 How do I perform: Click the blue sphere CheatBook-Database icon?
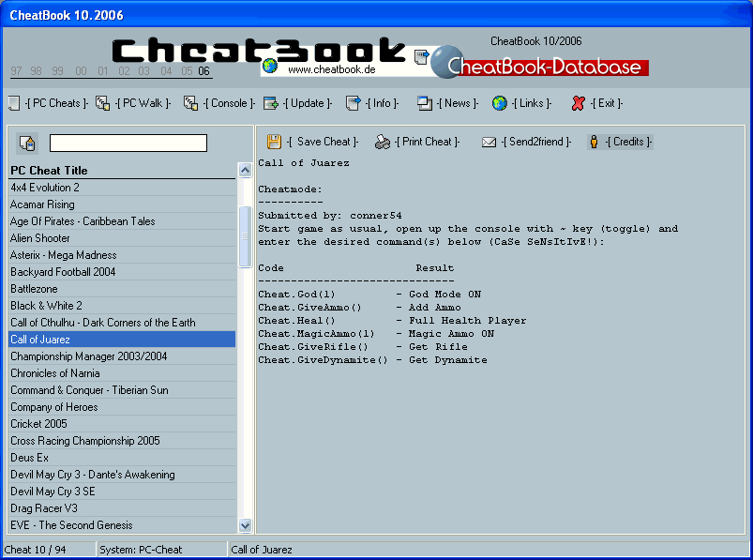[446, 62]
